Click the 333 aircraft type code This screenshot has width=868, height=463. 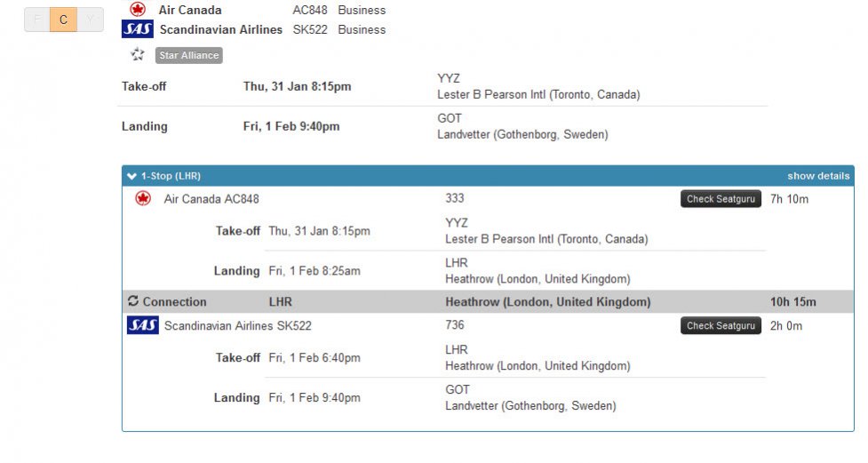(455, 198)
